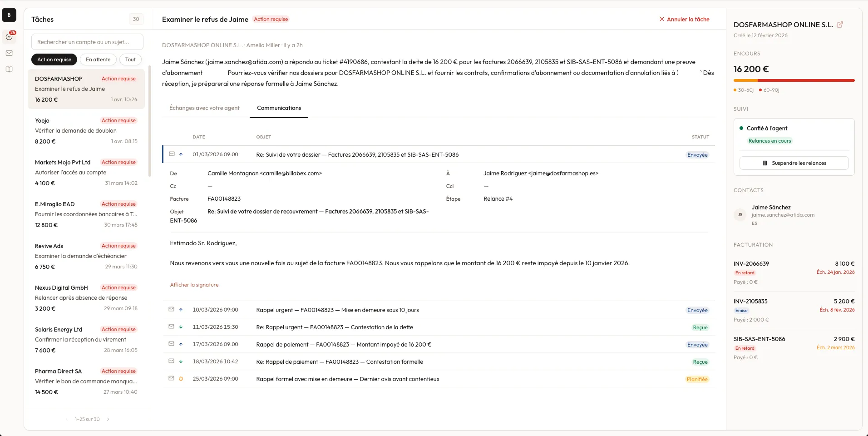Expand Re: Rappel de paiement — Contestation formelle
Image resolution: width=868 pixels, height=436 pixels.
point(439,362)
